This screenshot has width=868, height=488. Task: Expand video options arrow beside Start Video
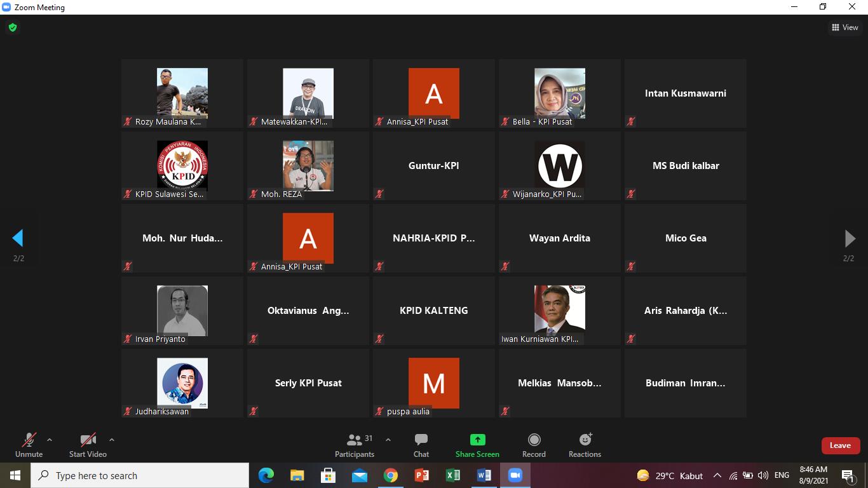coord(112,440)
